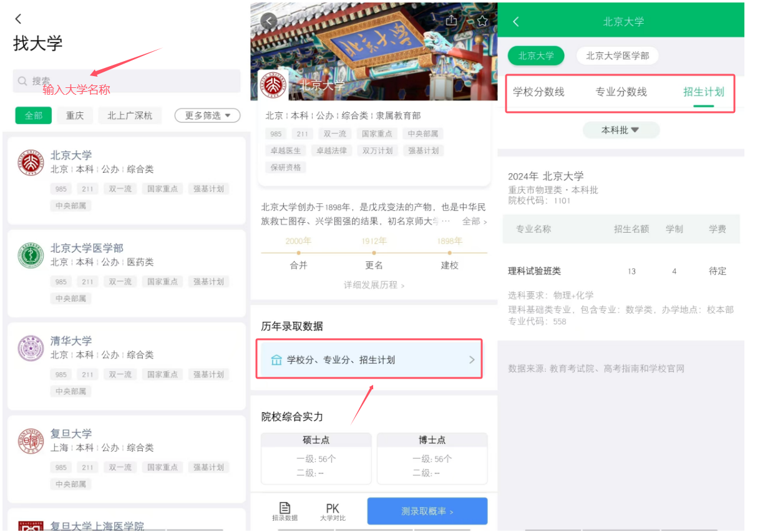
Task: Tap the star icon to favorite 北京大学
Action: pos(481,21)
